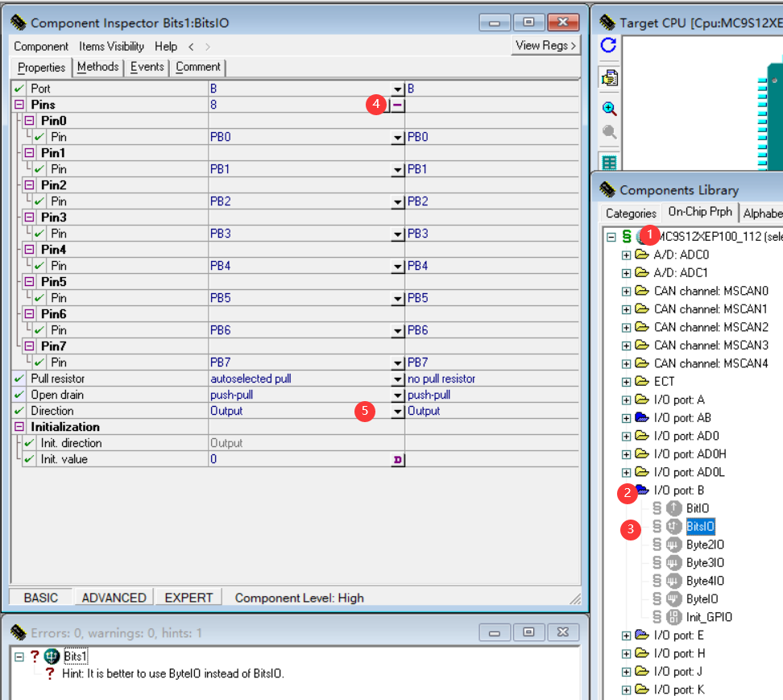Switch to the BASIC view level
The height and width of the screenshot is (700, 783).
click(x=41, y=598)
